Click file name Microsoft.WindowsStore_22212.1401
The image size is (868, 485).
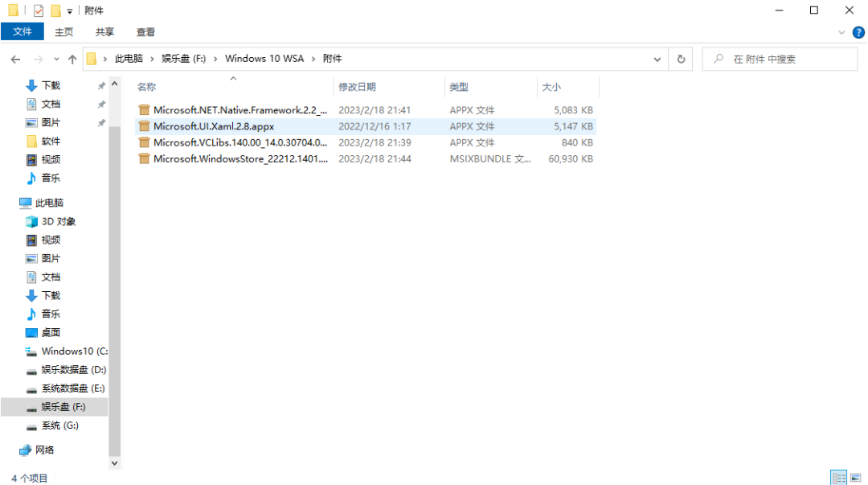(x=240, y=159)
